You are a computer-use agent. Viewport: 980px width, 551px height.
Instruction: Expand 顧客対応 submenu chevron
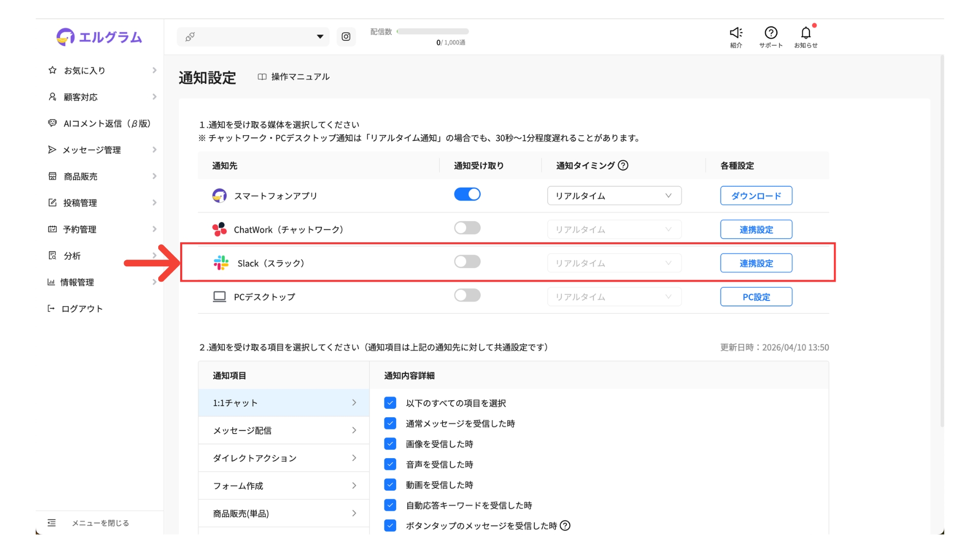coord(154,96)
